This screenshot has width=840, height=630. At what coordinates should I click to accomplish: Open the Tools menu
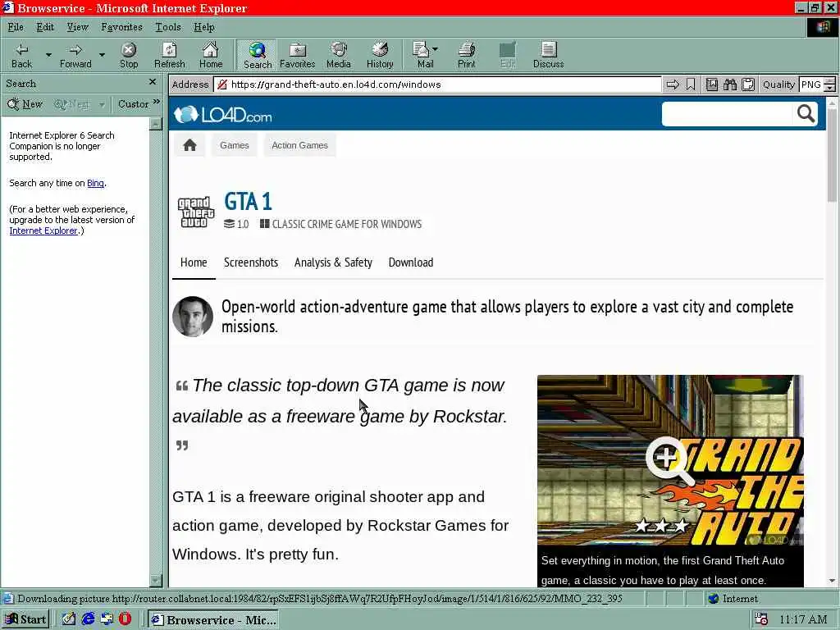point(167,27)
